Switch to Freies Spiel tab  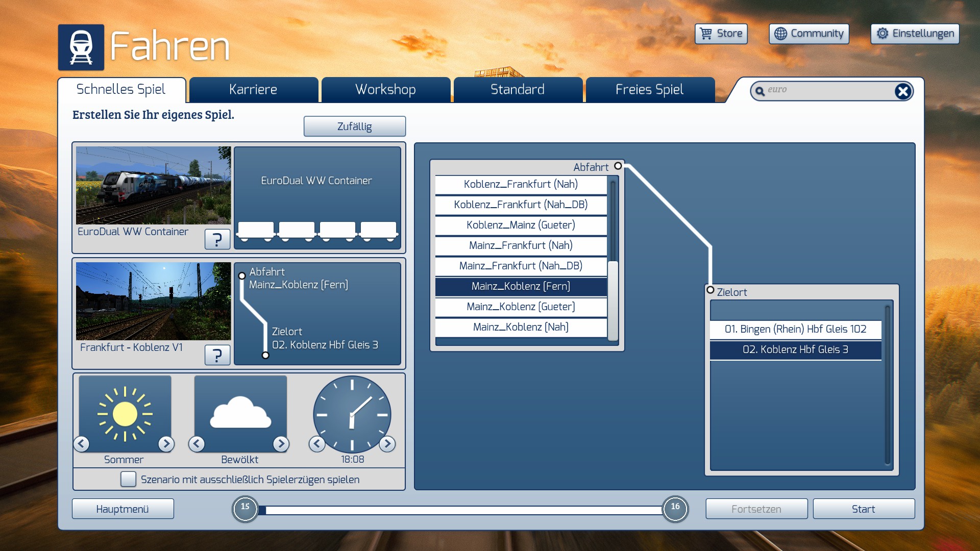pyautogui.click(x=649, y=90)
